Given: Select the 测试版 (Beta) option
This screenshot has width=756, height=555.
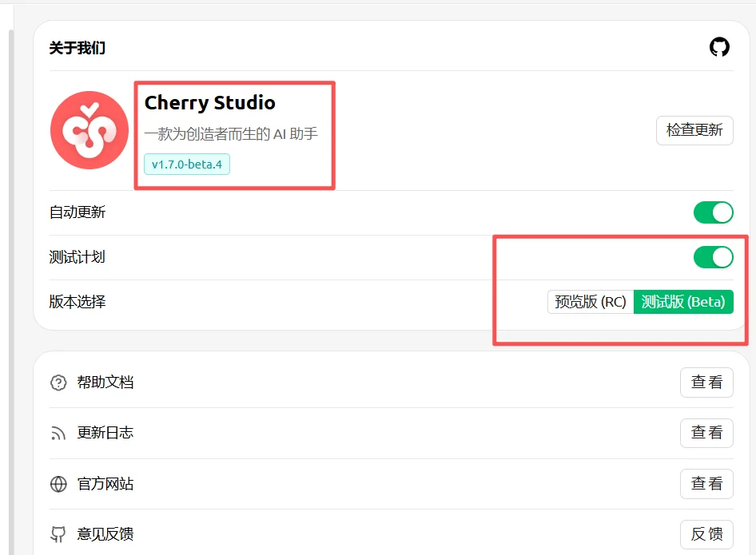Looking at the screenshot, I should tap(683, 302).
